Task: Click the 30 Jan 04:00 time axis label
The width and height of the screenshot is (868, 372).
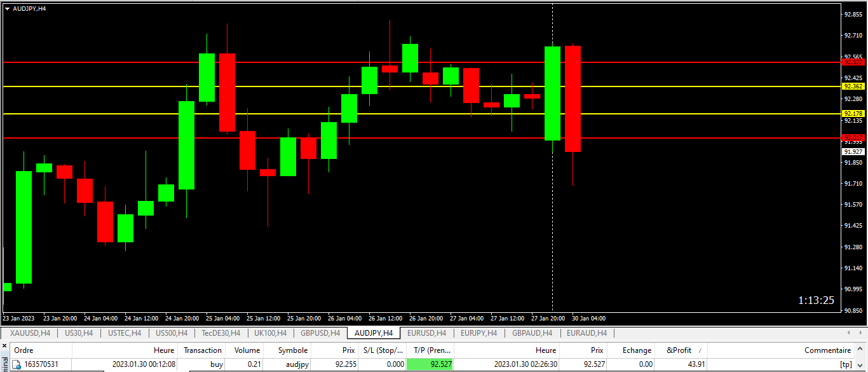Action: pyautogui.click(x=588, y=318)
